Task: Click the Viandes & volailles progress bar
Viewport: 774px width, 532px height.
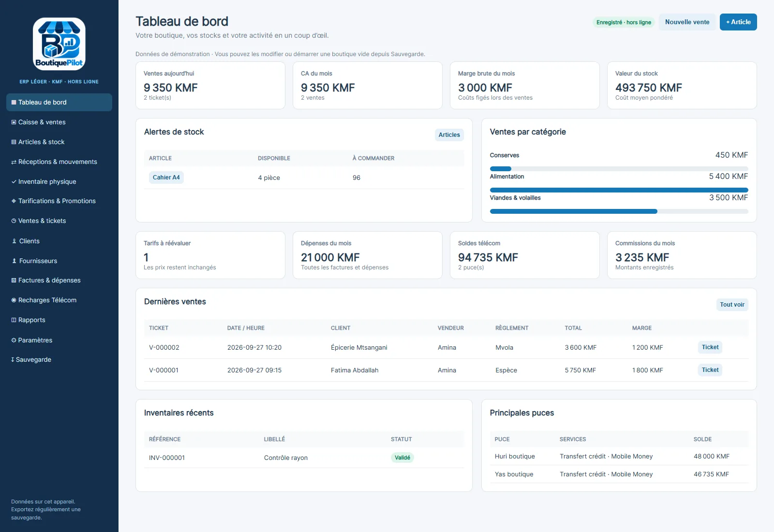Action: click(619, 211)
